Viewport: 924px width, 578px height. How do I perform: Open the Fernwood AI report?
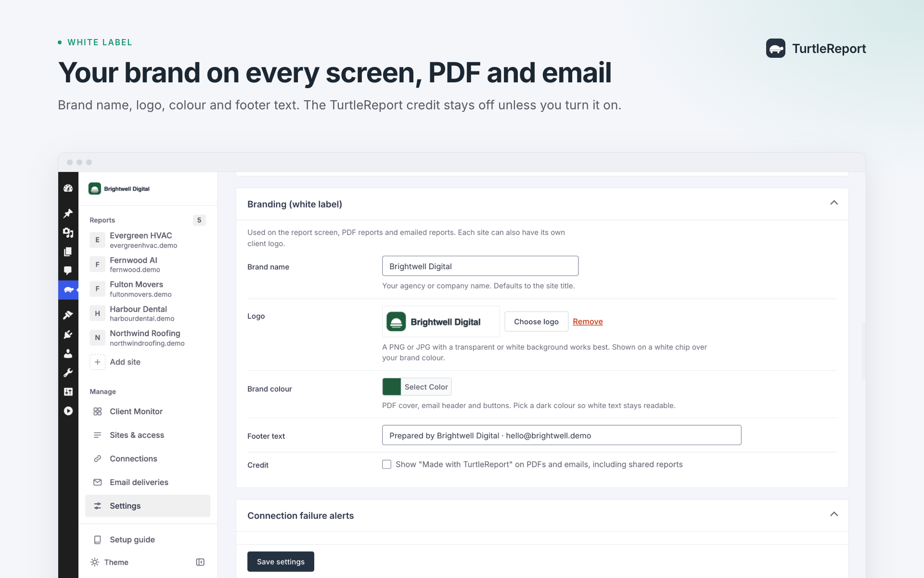pos(148,264)
